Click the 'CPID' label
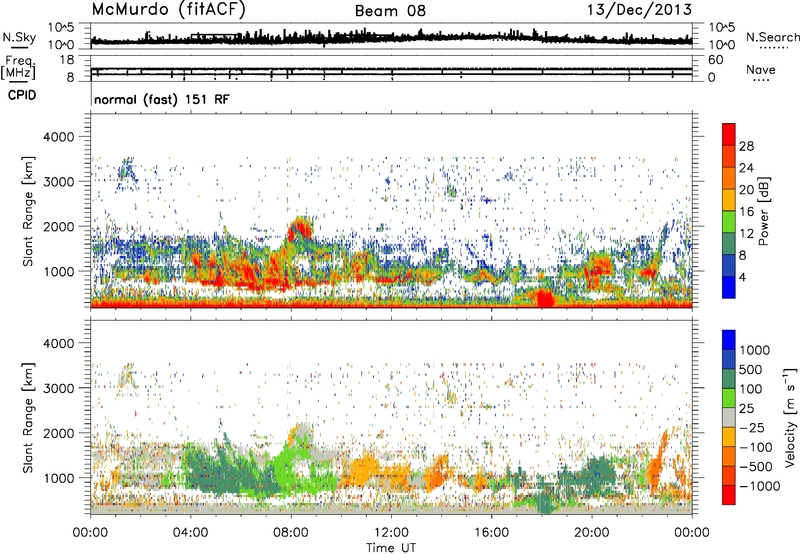Viewport: 800px width, 554px height. click(22, 95)
